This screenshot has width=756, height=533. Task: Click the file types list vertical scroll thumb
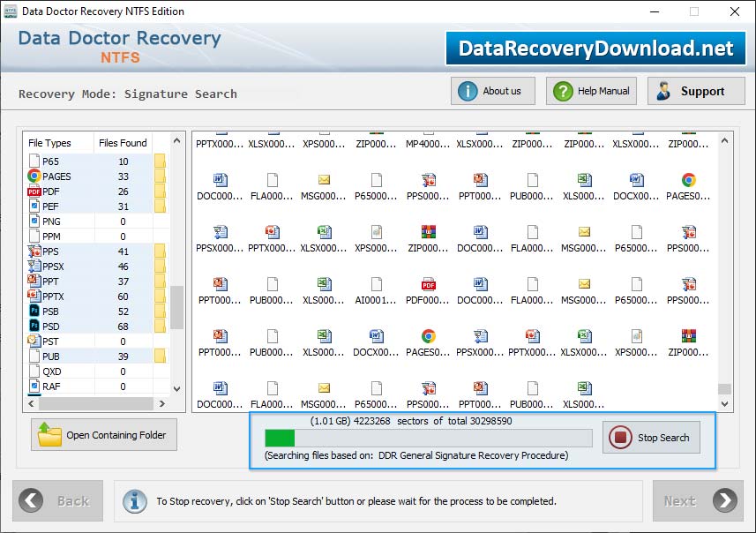point(177,307)
